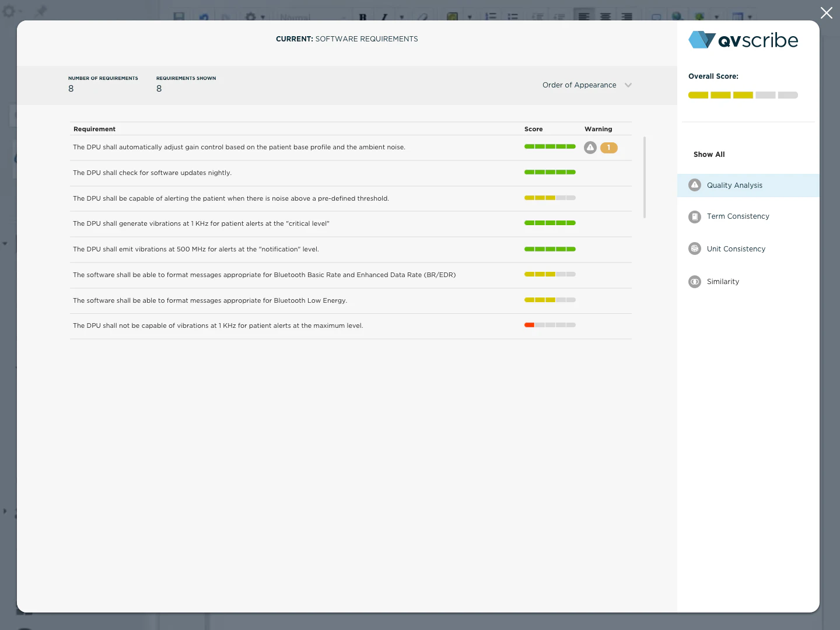Select Show All in the QVscribe sidebar
This screenshot has height=630, width=840.
pos(709,154)
